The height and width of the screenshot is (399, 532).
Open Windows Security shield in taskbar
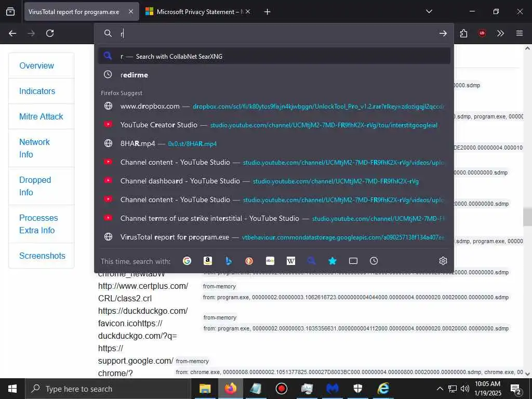coord(358,389)
